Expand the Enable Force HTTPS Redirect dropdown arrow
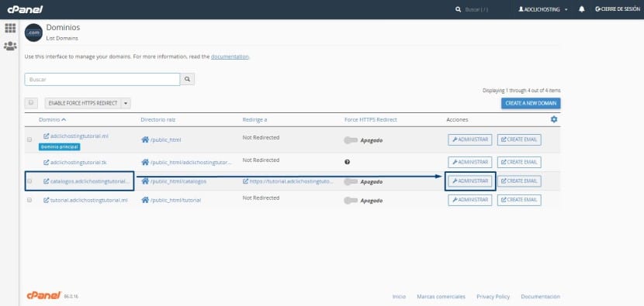This screenshot has height=306, width=644. [126, 103]
